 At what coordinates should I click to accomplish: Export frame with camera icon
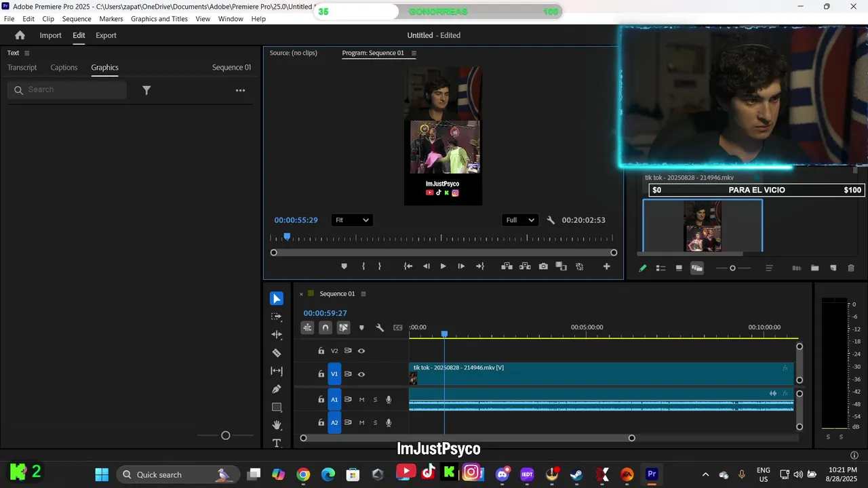coord(543,266)
